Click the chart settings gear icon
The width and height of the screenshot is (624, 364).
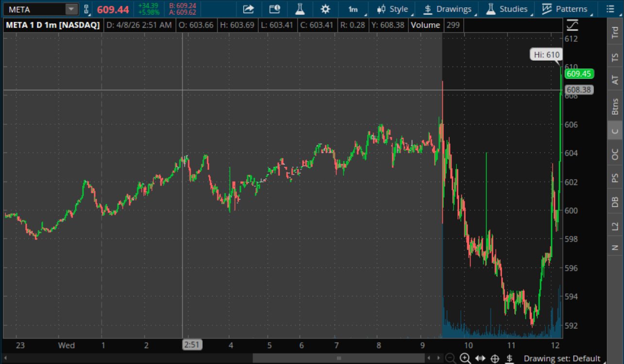325,8
